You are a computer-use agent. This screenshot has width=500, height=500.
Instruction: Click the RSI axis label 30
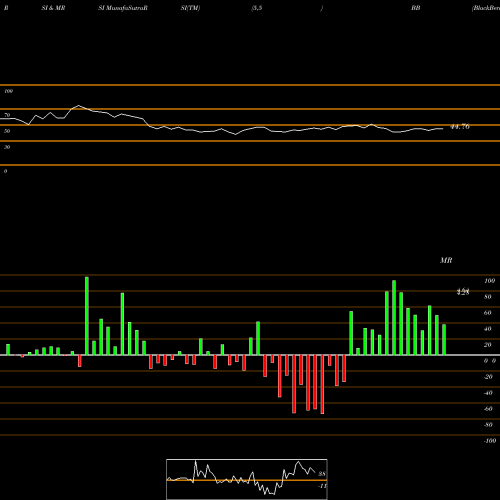point(7,147)
